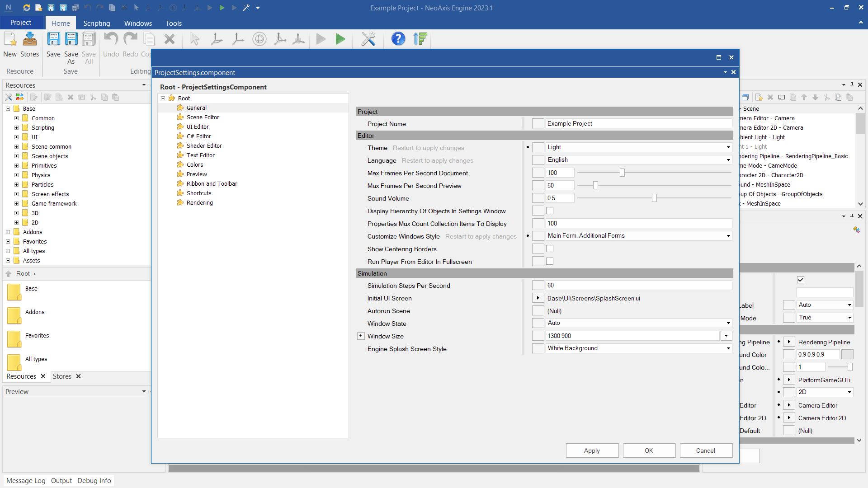868x488 pixels.
Task: Open the blue Help question mark icon
Action: pyautogui.click(x=398, y=39)
